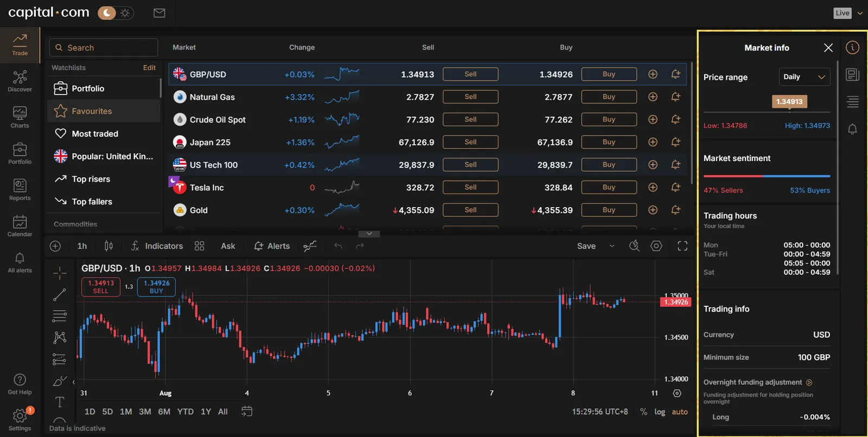Image resolution: width=868 pixels, height=437 pixels.
Task: Add Natural Gas to a watchlist
Action: point(653,97)
